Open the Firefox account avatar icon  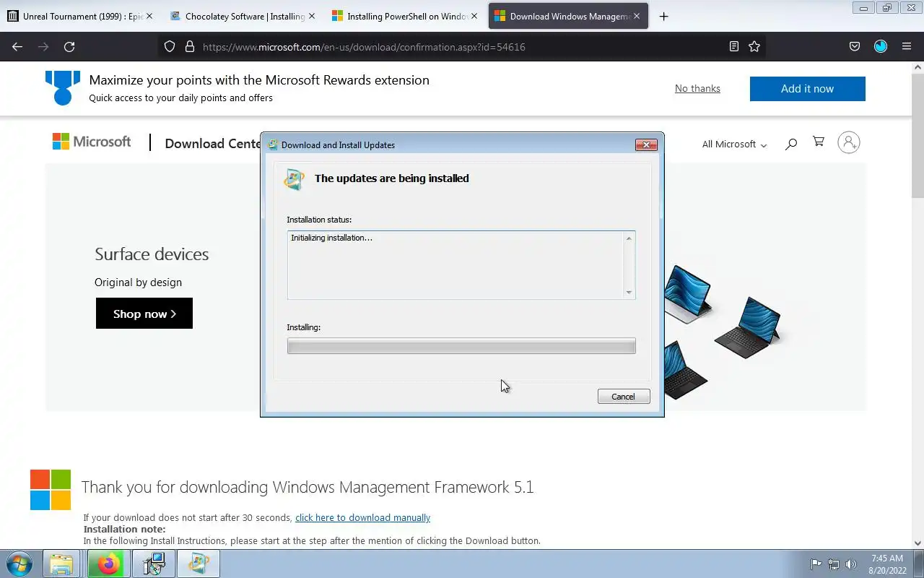[881, 46]
